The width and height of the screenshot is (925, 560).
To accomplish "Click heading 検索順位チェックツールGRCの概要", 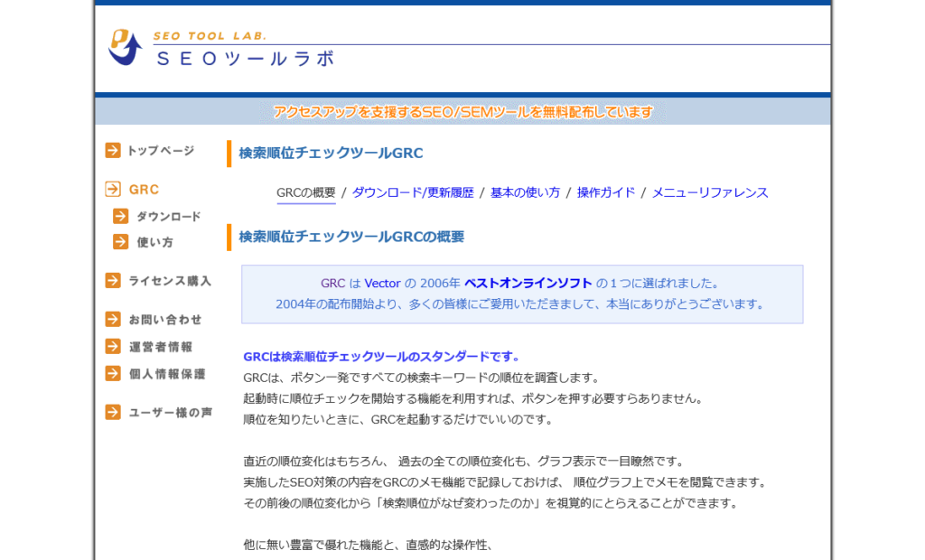I will tap(351, 237).
